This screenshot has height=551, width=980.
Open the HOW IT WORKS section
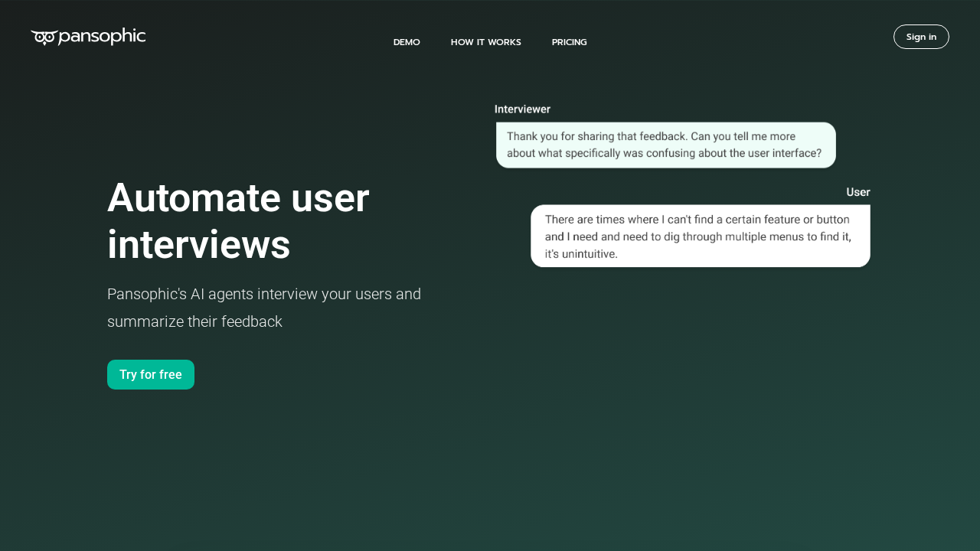coord(485,42)
